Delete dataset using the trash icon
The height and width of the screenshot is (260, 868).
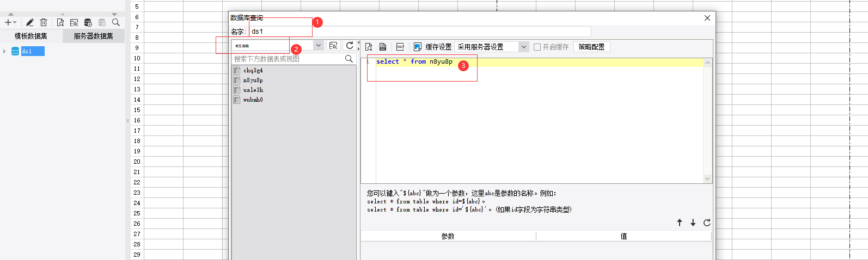pos(44,22)
